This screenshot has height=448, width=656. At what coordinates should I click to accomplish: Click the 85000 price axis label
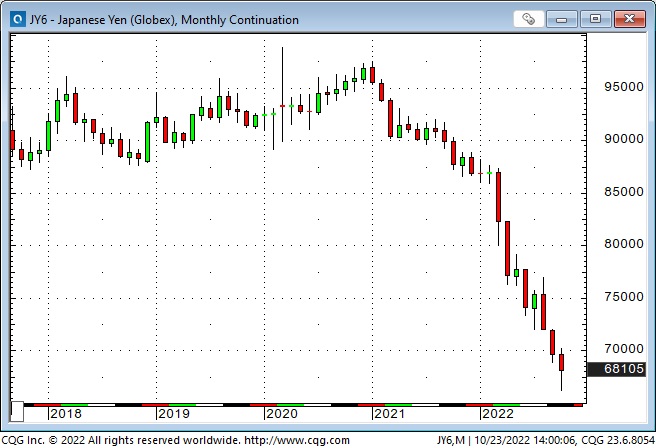pyautogui.click(x=624, y=192)
